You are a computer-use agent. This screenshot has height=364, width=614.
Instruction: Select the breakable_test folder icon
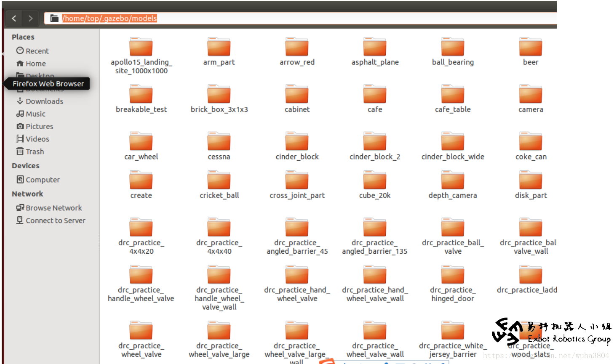[x=141, y=93]
